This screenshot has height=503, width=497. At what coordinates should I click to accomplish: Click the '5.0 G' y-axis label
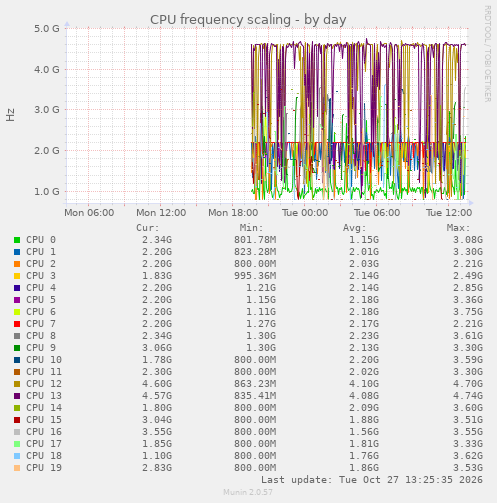(47, 29)
